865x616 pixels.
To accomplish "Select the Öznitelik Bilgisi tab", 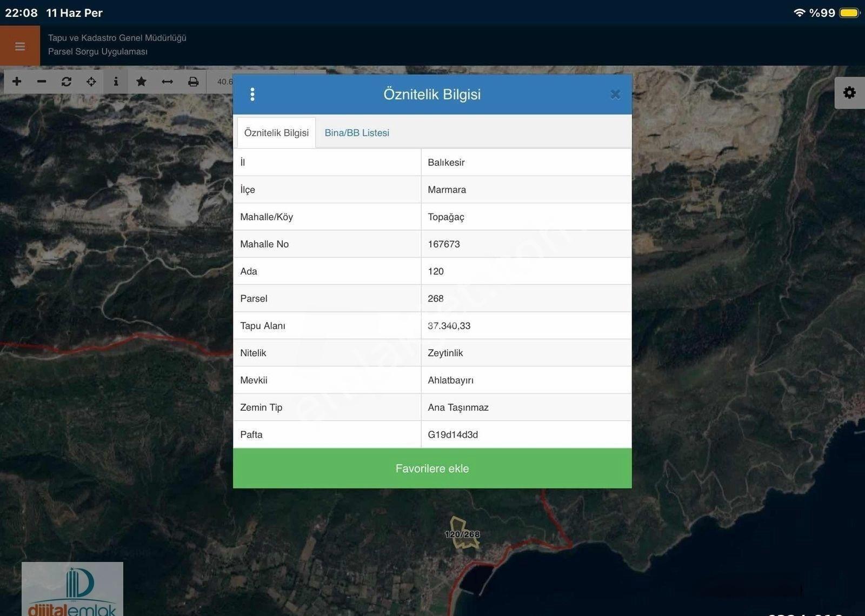I will [x=276, y=133].
